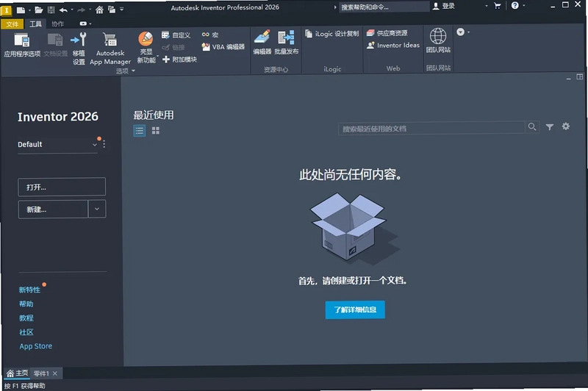Open Macros (宏) command
Viewport: 588px width, 391px height.
point(209,35)
